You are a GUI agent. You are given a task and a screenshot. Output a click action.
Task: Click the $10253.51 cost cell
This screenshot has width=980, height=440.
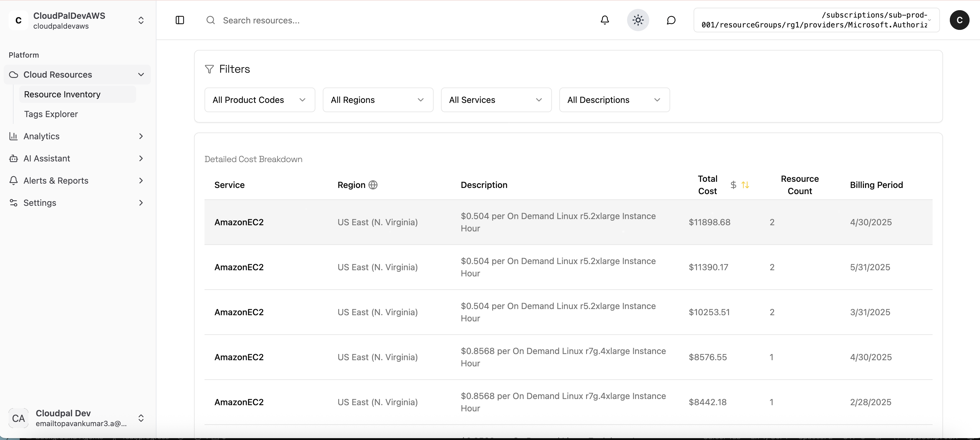[x=709, y=312]
